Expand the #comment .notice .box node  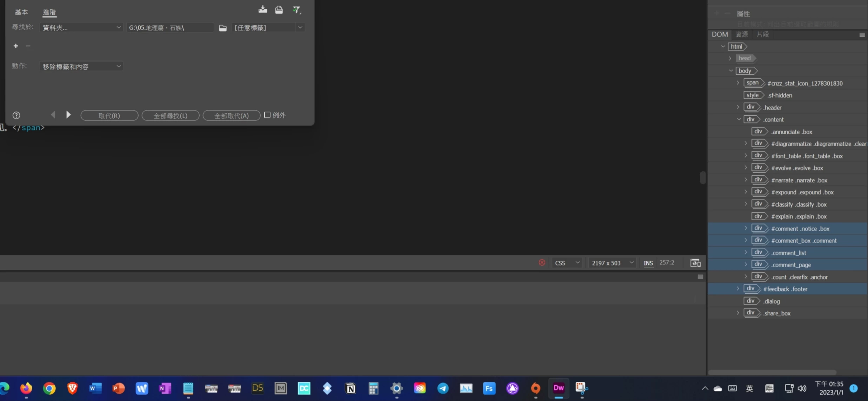click(746, 228)
